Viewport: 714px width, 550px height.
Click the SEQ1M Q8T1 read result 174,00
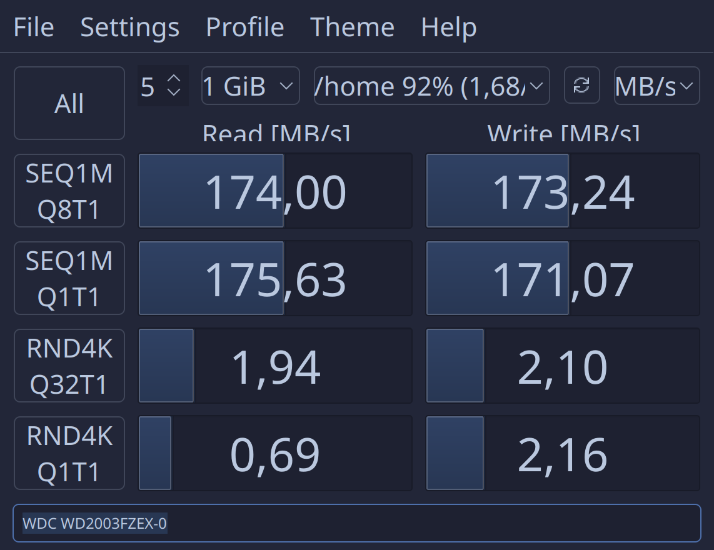click(275, 191)
